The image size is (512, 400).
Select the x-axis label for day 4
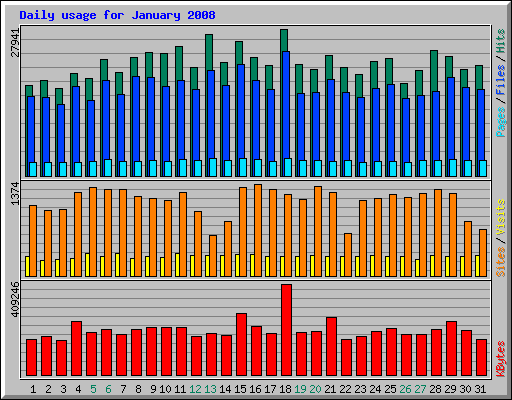tap(78, 389)
